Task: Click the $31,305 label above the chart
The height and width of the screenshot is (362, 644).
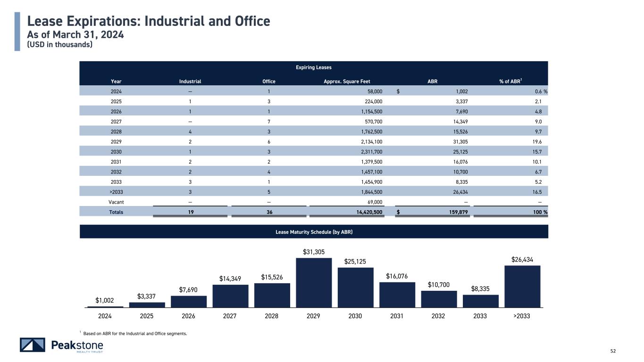Action: click(314, 252)
